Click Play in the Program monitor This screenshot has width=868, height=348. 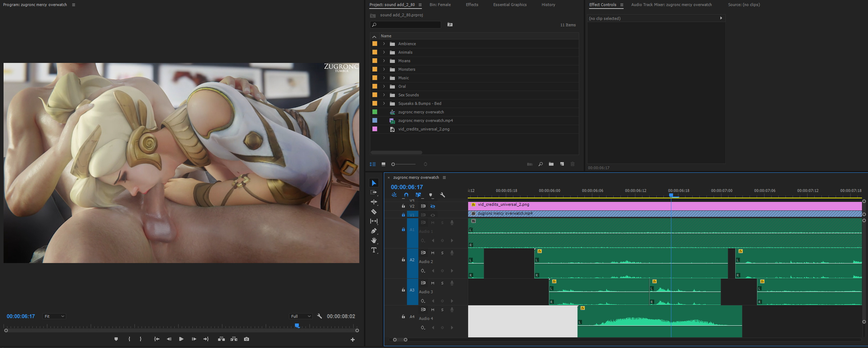[181, 339]
